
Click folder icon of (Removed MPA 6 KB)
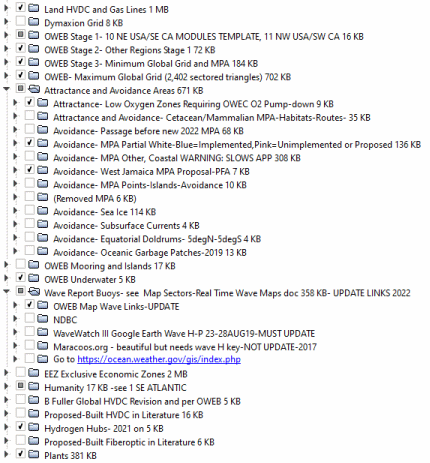[x=42, y=197]
